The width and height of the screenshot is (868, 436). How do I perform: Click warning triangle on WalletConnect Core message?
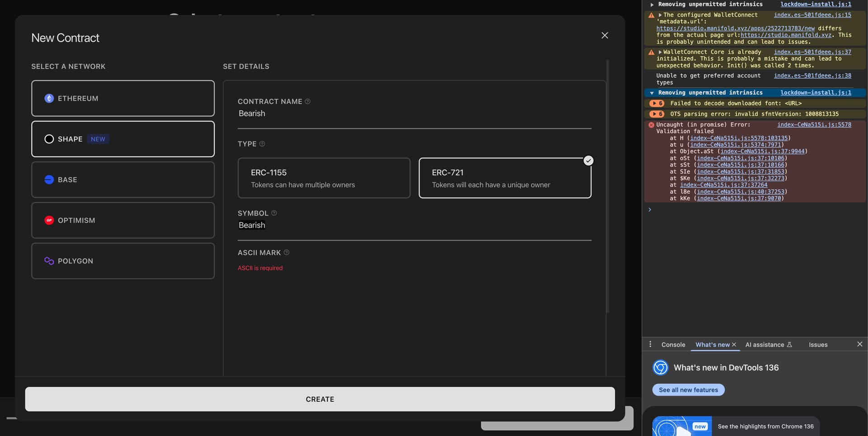(x=651, y=52)
